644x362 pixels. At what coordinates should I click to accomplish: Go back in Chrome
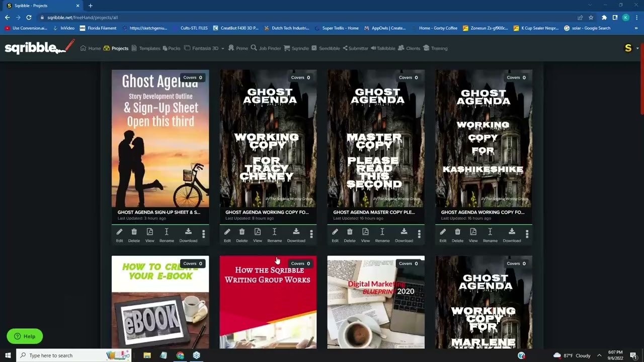[x=7, y=17]
